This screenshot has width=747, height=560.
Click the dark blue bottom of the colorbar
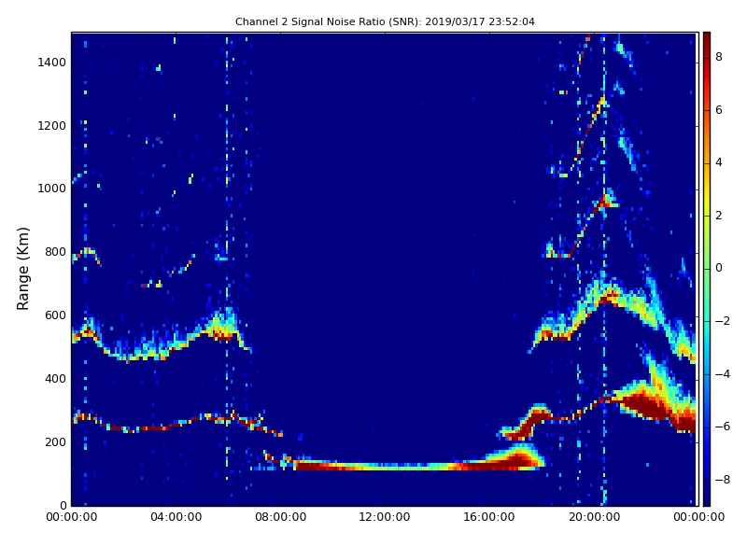[707, 497]
